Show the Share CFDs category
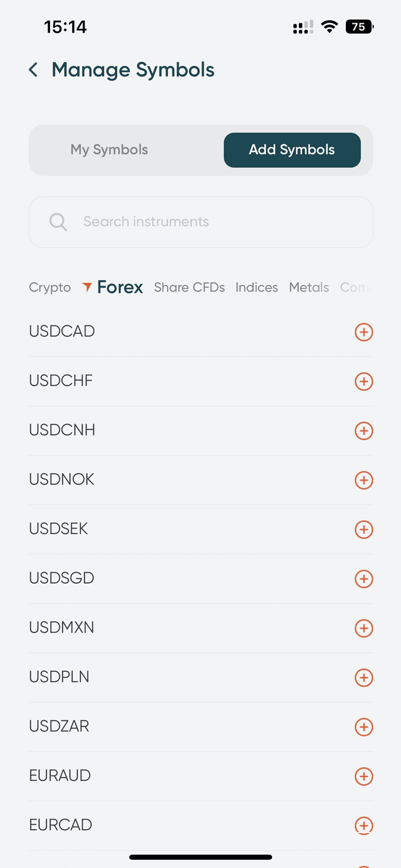This screenshot has width=401, height=868. coord(189,288)
